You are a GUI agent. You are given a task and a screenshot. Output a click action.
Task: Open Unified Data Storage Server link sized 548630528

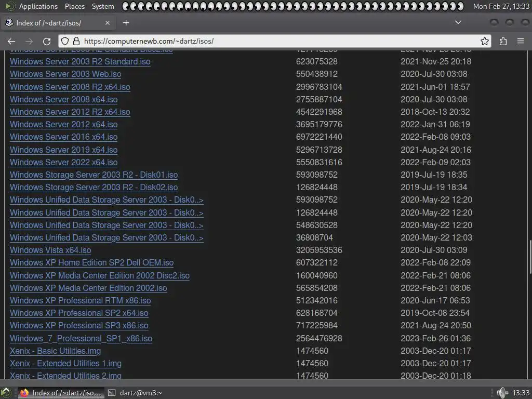[107, 225]
